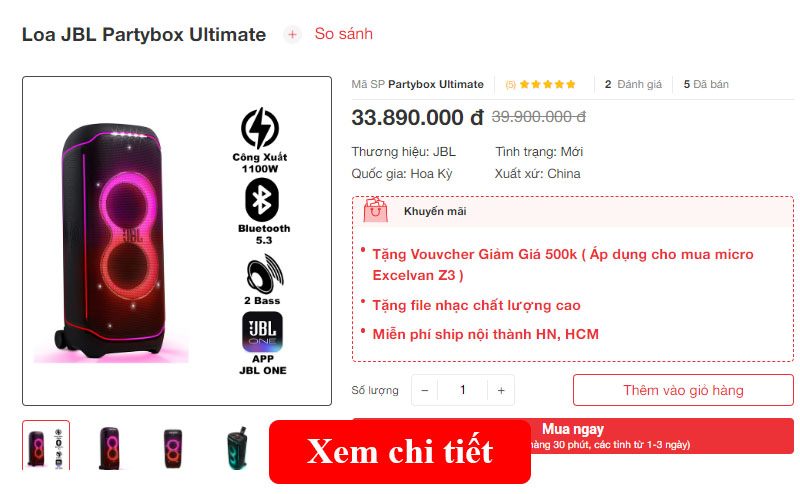Click the Khuyến mãi gift bag icon
The height and width of the screenshot is (494, 800).
coord(376,210)
